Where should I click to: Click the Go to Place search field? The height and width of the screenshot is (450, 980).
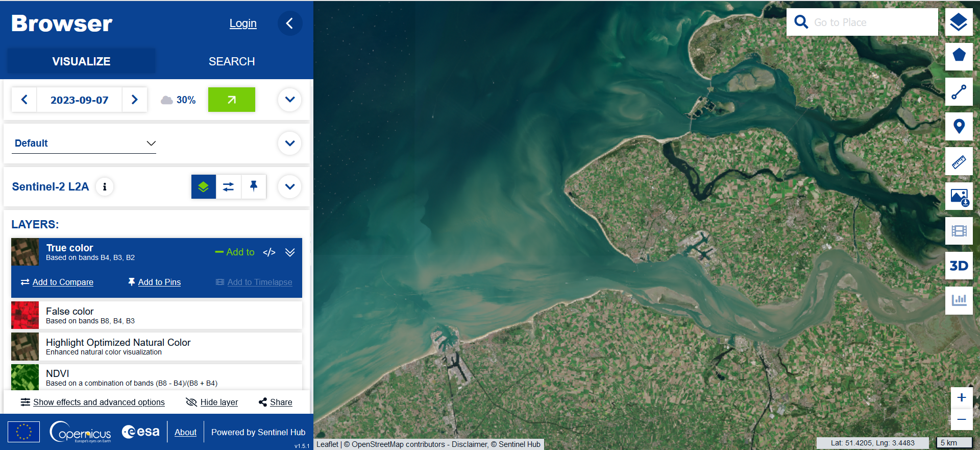click(x=873, y=22)
